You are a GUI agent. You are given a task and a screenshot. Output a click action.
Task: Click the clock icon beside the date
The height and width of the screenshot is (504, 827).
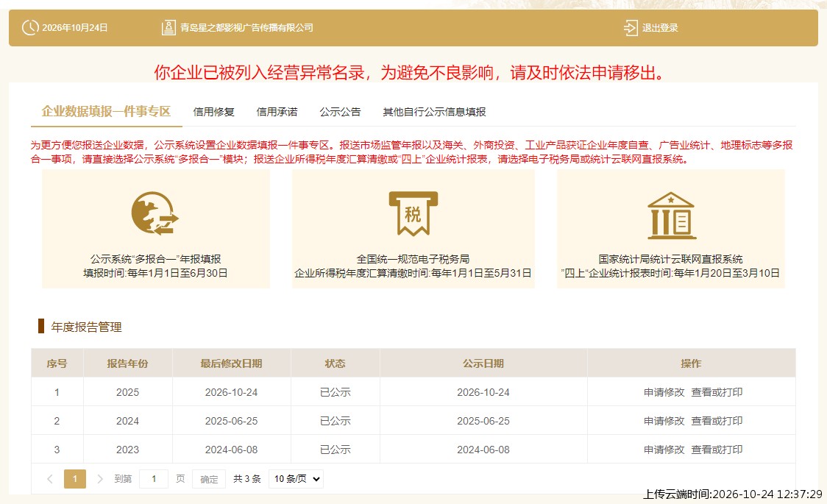(30, 27)
